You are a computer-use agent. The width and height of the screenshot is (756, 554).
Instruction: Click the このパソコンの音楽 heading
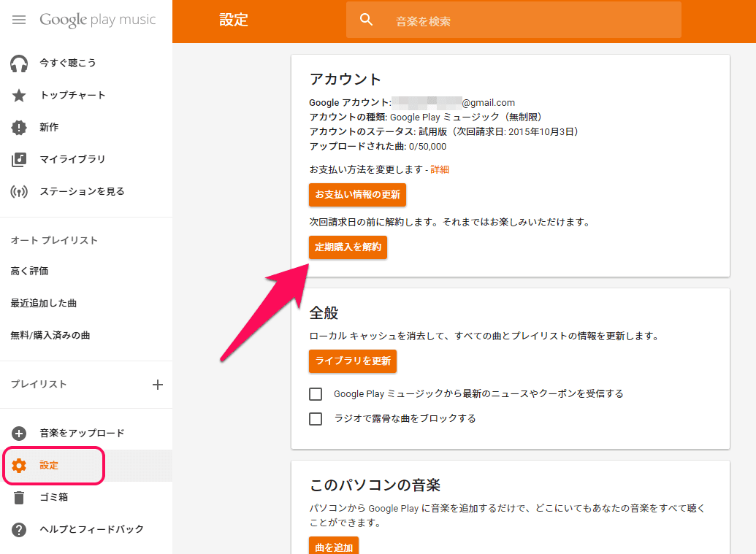[375, 485]
